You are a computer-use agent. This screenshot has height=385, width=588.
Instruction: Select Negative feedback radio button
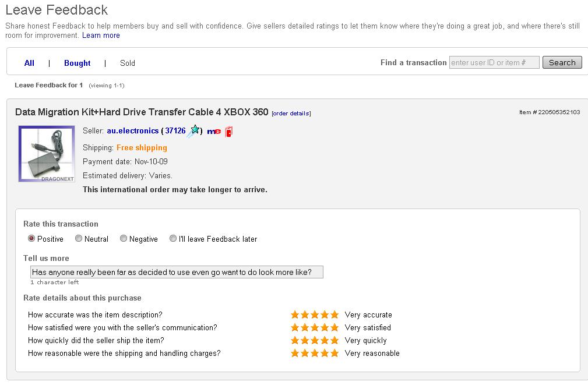pyautogui.click(x=124, y=238)
